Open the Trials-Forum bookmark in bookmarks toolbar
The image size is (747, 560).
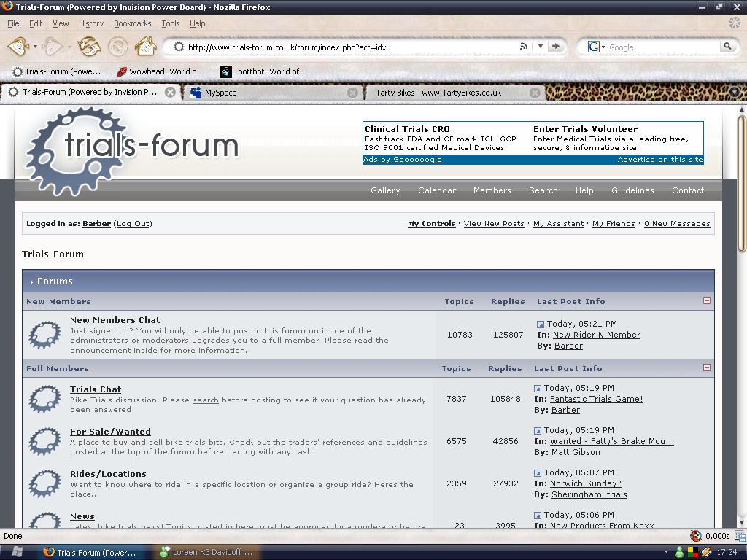coord(57,71)
